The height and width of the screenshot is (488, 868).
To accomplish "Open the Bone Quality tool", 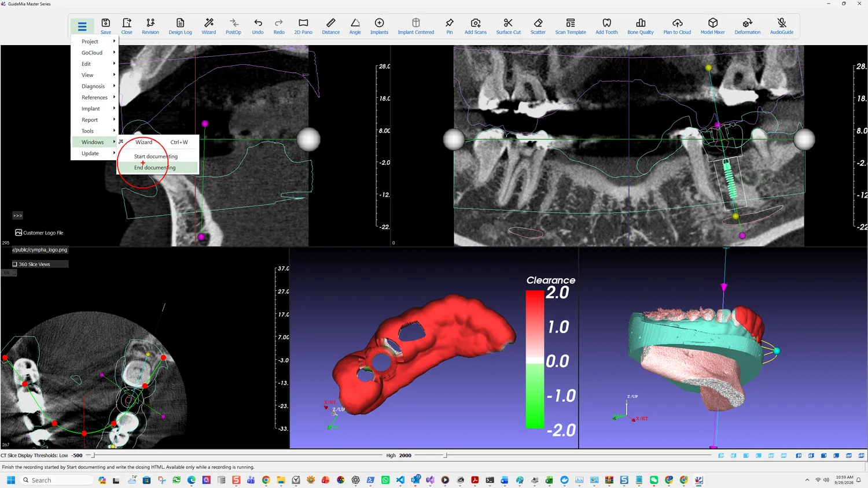I will 641,26.
